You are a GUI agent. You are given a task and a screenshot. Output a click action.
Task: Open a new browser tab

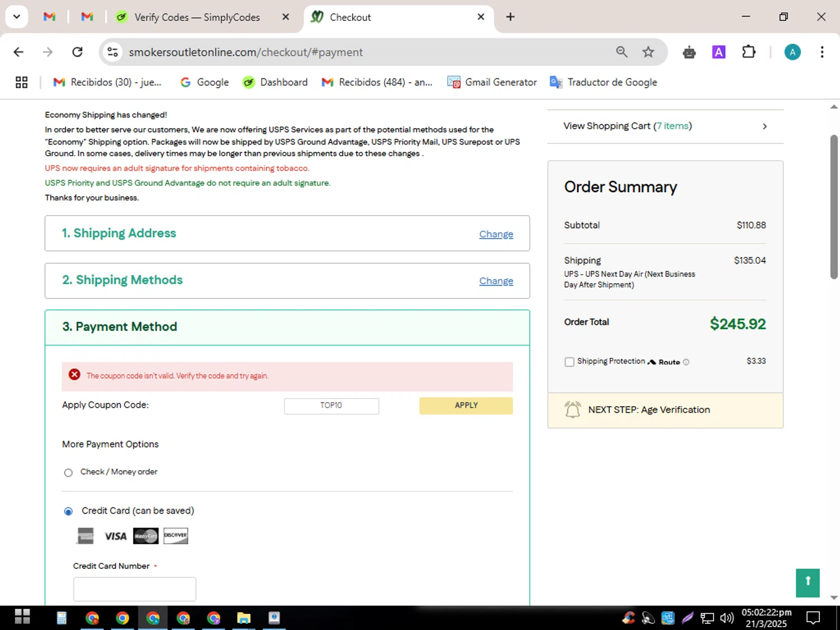[510, 17]
